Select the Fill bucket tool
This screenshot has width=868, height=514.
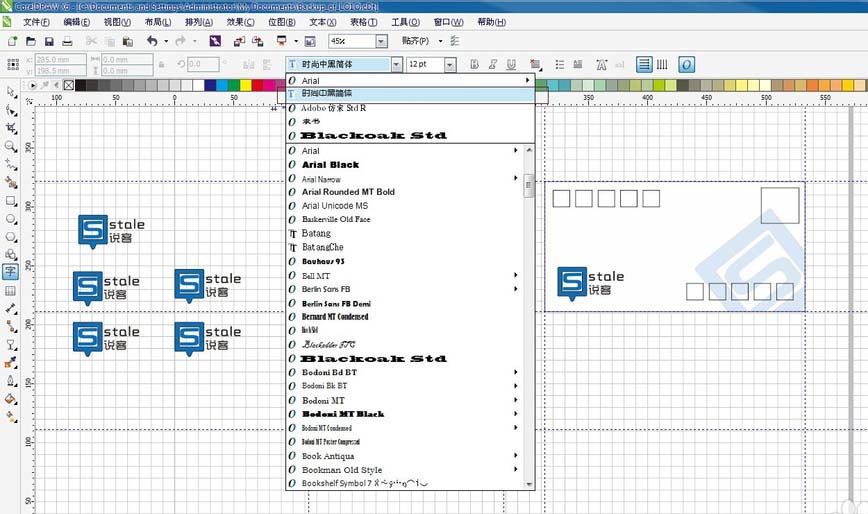tap(11, 398)
